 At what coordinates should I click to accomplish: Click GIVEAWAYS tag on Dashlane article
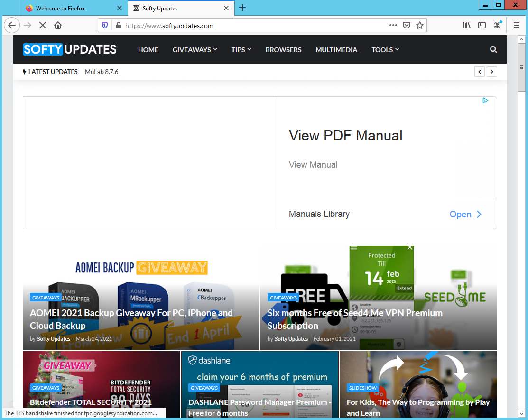pos(204,388)
